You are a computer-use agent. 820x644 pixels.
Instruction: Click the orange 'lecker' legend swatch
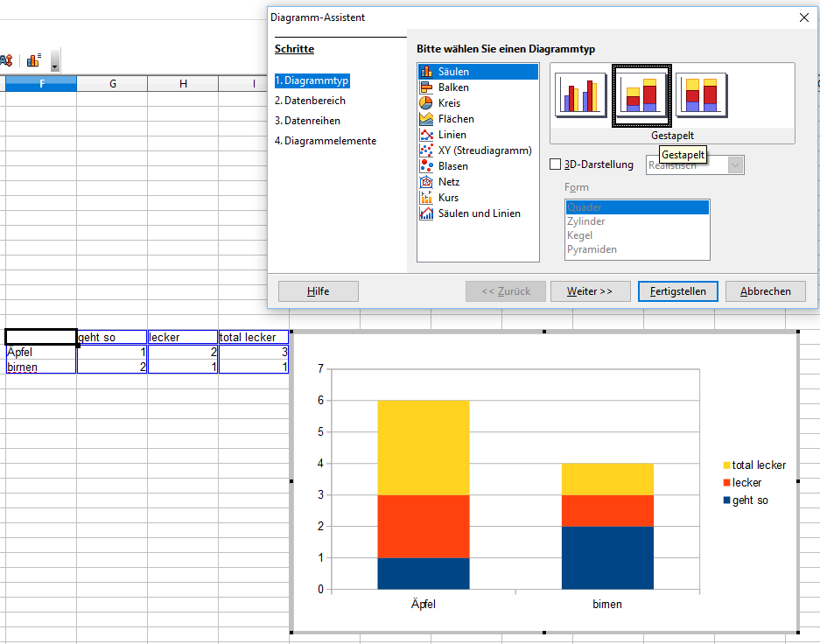[x=727, y=482]
